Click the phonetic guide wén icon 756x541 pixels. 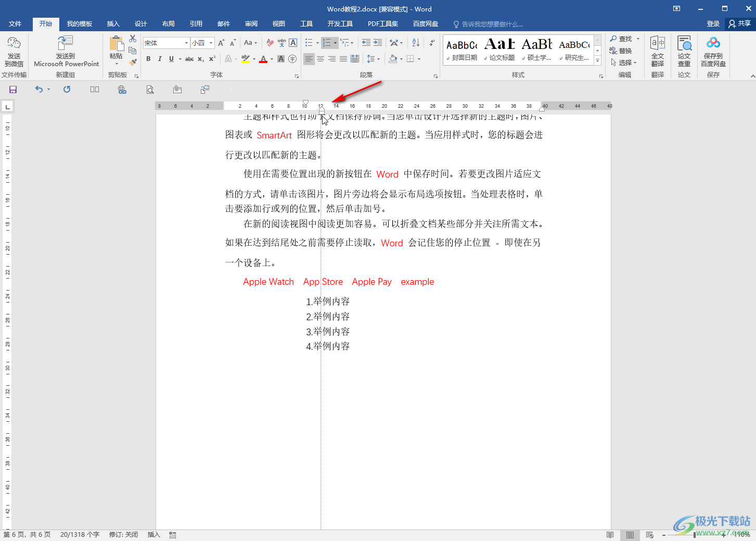[281, 43]
